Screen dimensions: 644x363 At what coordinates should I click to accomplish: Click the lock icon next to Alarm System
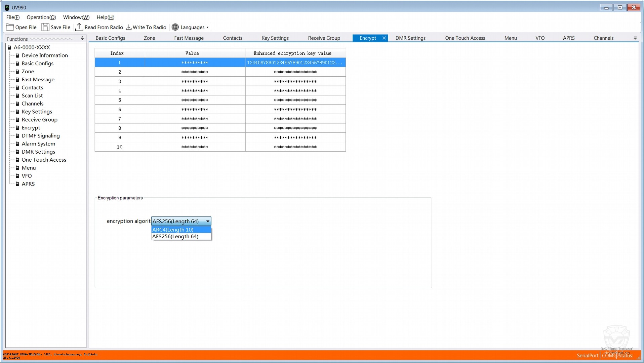[x=17, y=144]
